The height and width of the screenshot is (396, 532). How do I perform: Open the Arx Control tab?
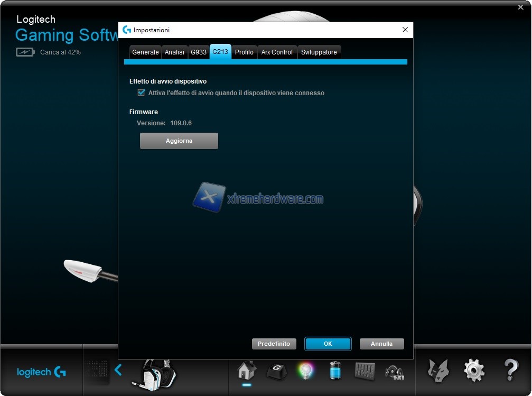[x=277, y=52]
